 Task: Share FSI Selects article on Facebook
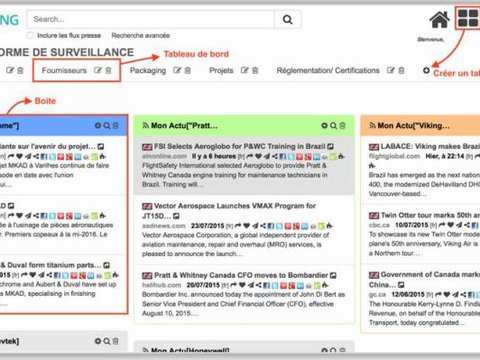(x=283, y=156)
